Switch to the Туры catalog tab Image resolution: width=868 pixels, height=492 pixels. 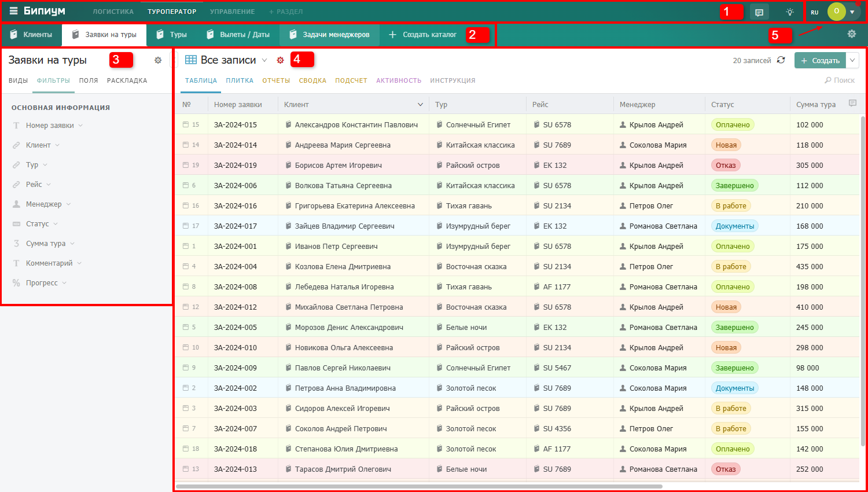point(172,35)
